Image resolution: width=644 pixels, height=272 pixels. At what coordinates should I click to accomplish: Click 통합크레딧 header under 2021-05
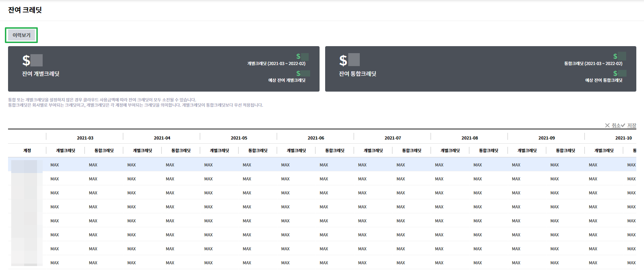point(258,151)
